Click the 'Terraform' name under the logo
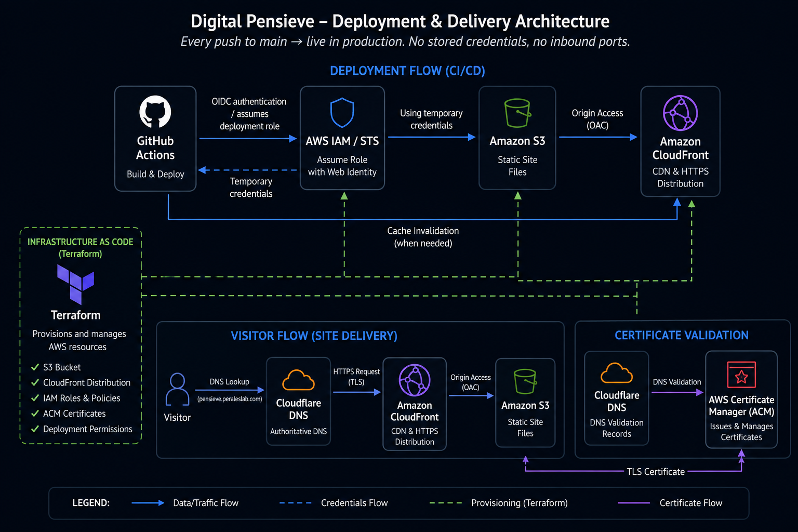This screenshot has height=532, width=798. point(76,315)
